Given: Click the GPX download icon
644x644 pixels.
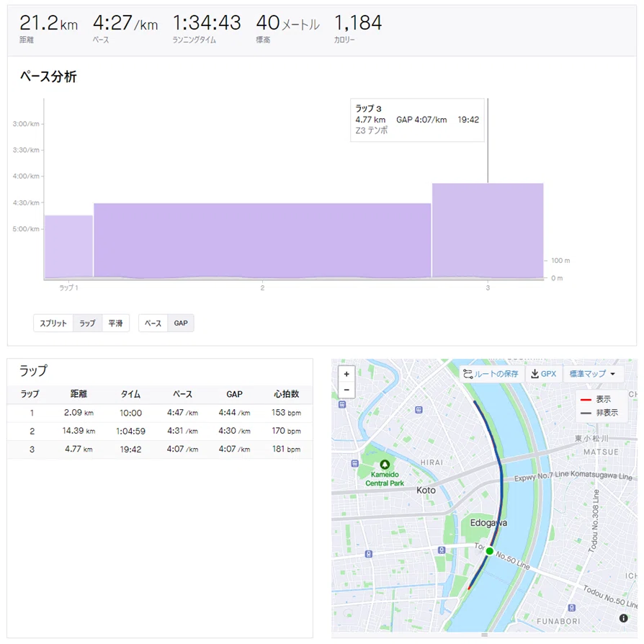Looking at the screenshot, I should tap(535, 374).
